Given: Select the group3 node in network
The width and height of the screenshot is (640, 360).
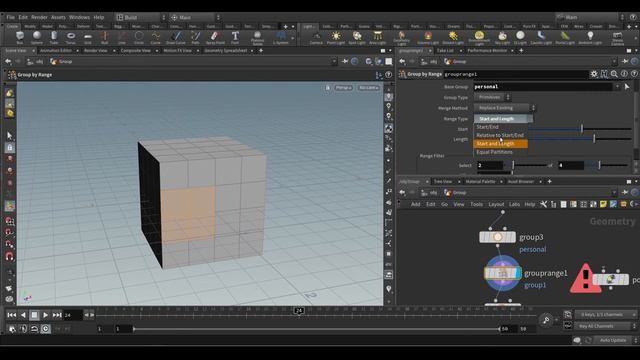Looking at the screenshot, I should [x=498, y=237].
